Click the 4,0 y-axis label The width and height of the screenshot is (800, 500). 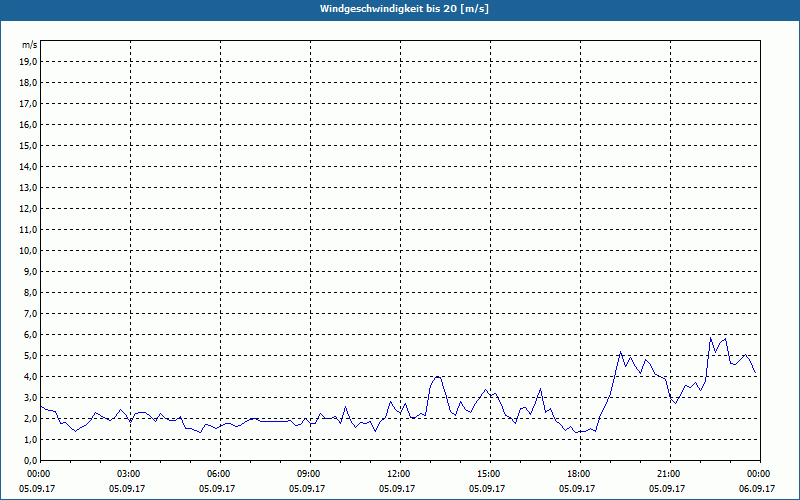[30, 377]
